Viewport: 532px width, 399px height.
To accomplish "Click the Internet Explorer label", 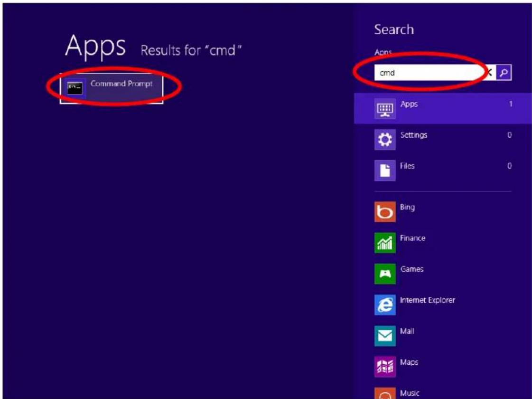I will pyautogui.click(x=428, y=300).
